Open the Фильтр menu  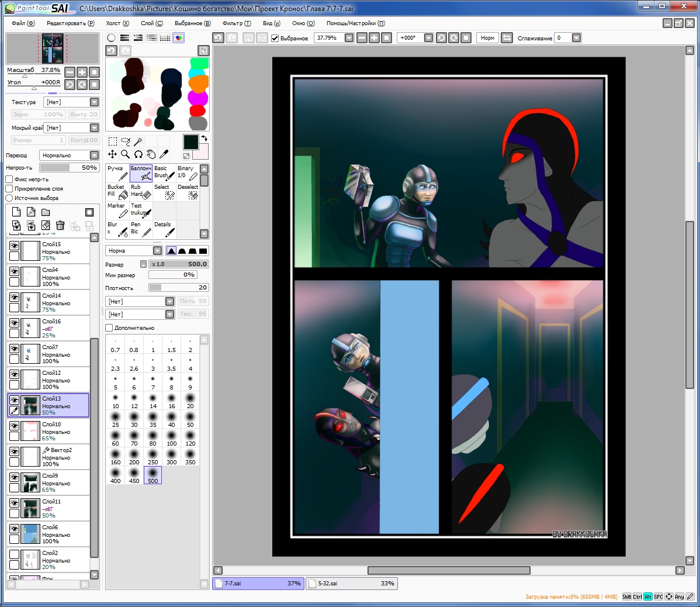click(236, 23)
